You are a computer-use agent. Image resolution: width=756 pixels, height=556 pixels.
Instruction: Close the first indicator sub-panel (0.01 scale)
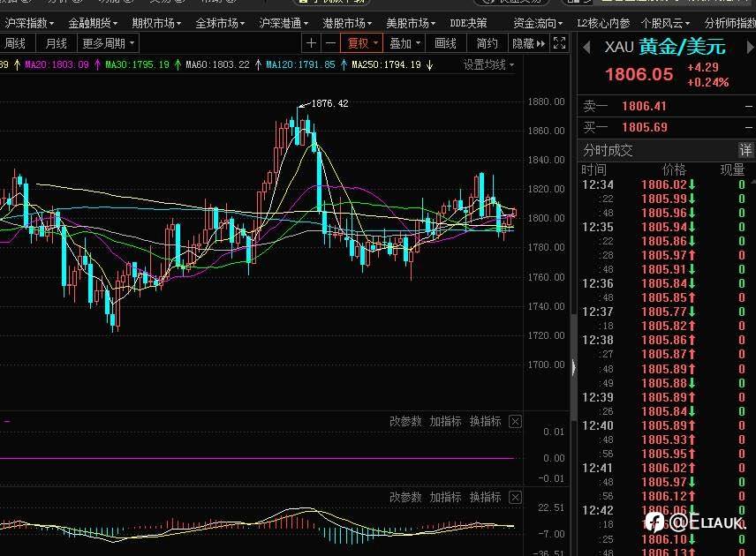tap(515, 422)
